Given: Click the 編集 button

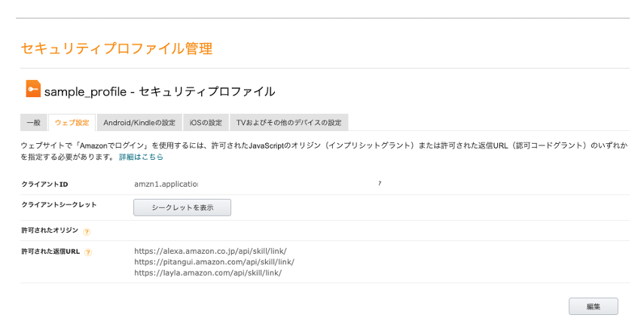Looking at the screenshot, I should pyautogui.click(x=593, y=307).
